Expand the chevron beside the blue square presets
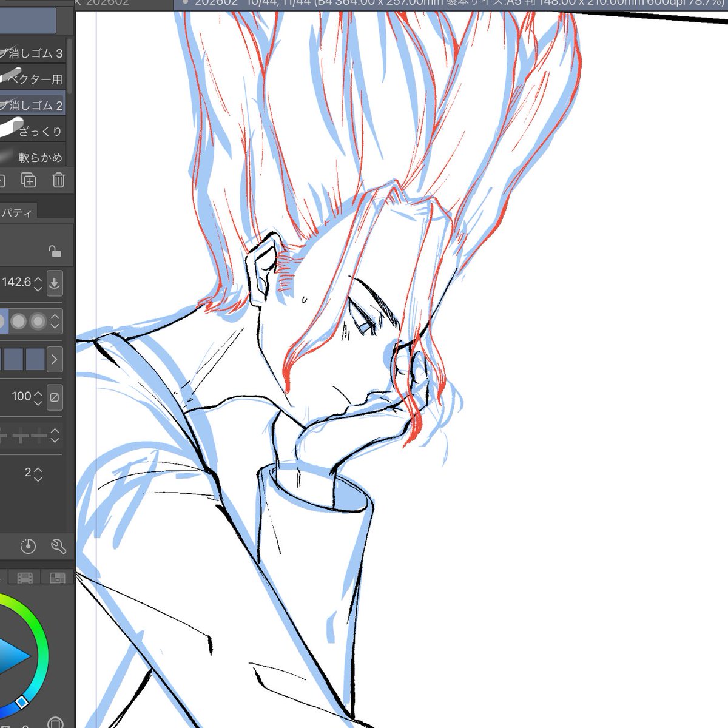728x728 pixels. coord(55,359)
